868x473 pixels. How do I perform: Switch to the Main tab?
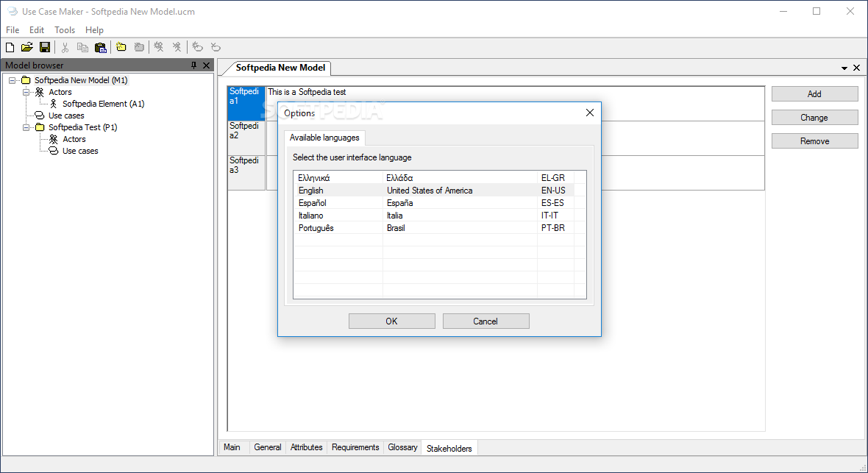tap(232, 447)
